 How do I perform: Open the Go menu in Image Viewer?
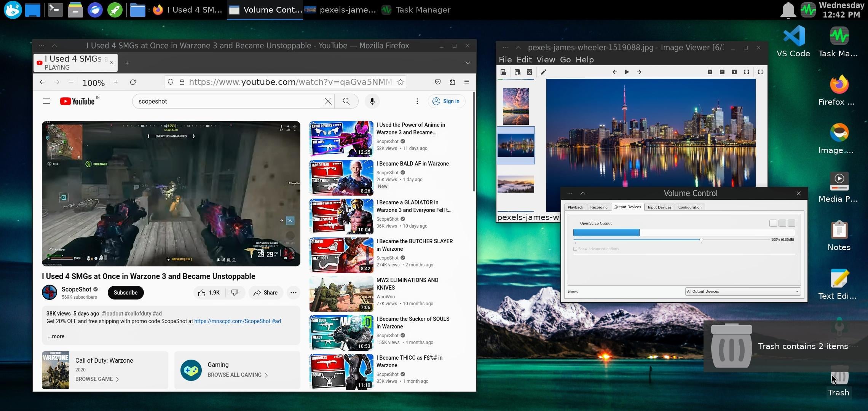(x=565, y=60)
